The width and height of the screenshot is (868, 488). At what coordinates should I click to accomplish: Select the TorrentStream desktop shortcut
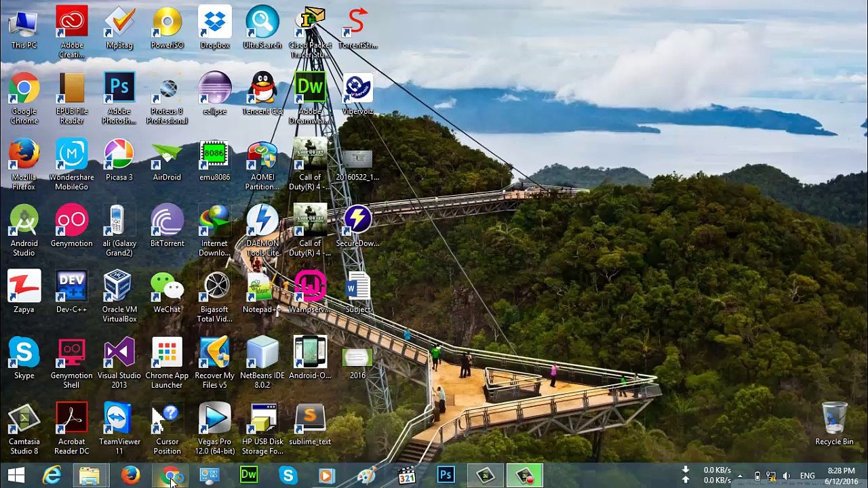(357, 27)
